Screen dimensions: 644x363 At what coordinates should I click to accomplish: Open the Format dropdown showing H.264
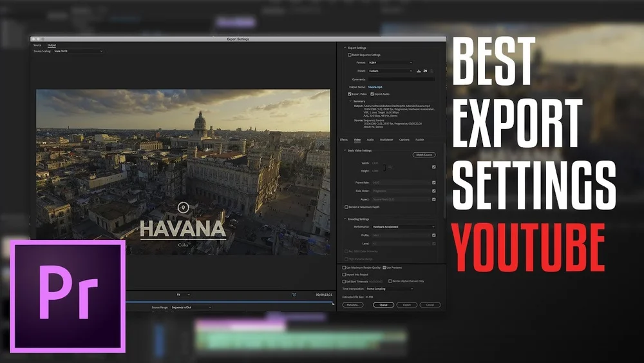tap(390, 63)
